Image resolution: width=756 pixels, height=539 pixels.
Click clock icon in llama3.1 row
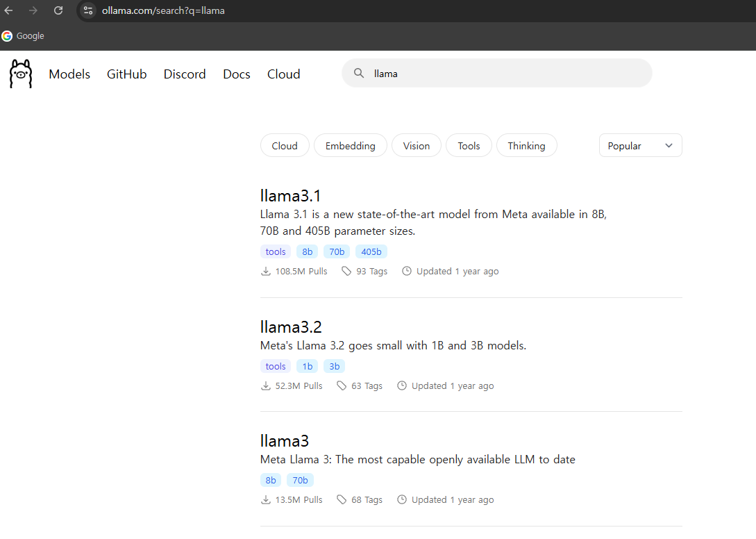pos(407,271)
